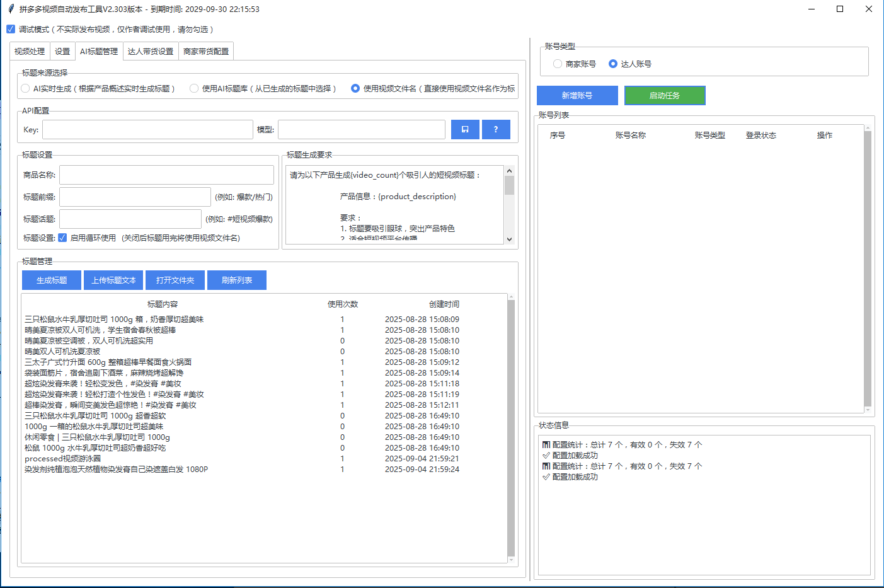Click the 生成标题 button
884x588 pixels.
click(51, 280)
